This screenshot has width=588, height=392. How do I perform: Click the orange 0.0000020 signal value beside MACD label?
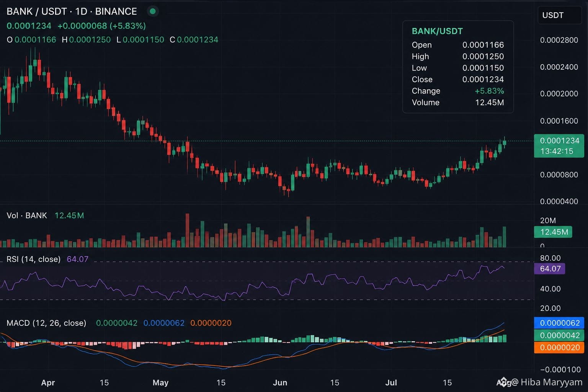click(211, 323)
